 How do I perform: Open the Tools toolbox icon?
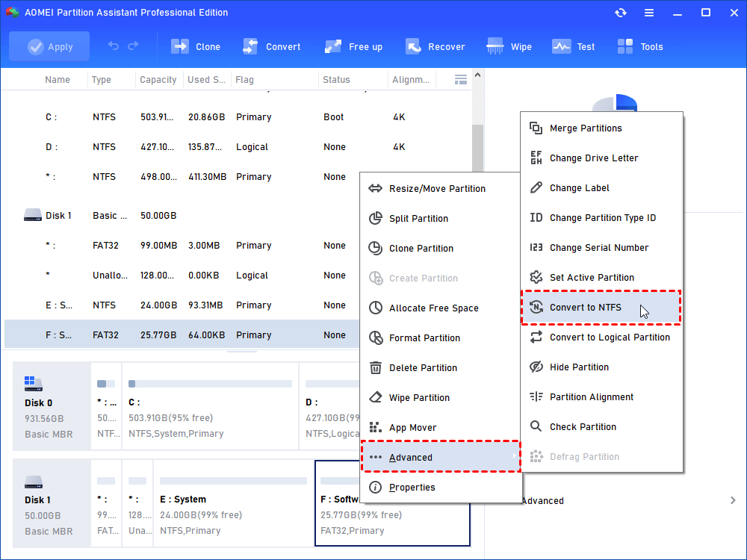pos(625,46)
